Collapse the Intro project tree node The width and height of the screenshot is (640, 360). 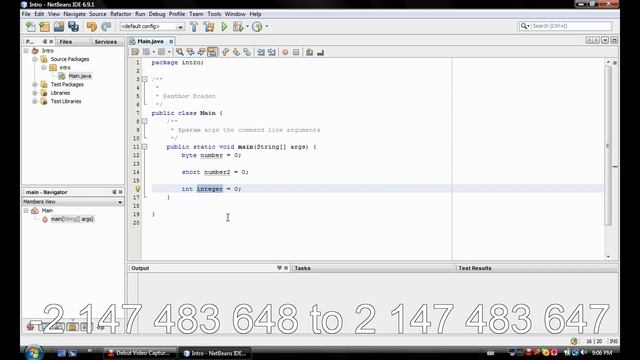(26, 51)
